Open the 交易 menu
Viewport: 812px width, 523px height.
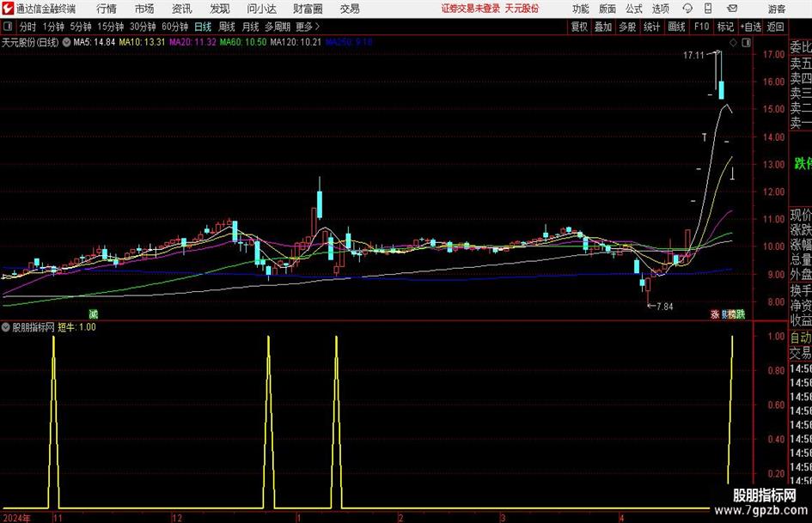pyautogui.click(x=350, y=9)
